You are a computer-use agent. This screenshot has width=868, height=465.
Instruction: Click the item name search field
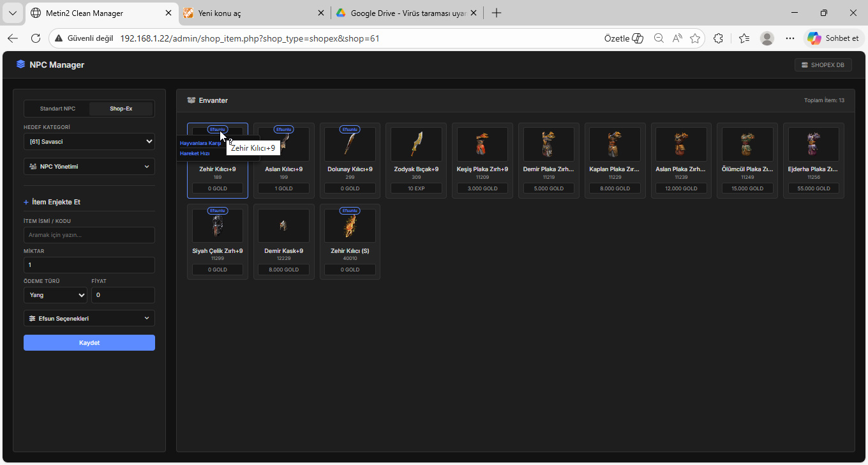click(89, 235)
